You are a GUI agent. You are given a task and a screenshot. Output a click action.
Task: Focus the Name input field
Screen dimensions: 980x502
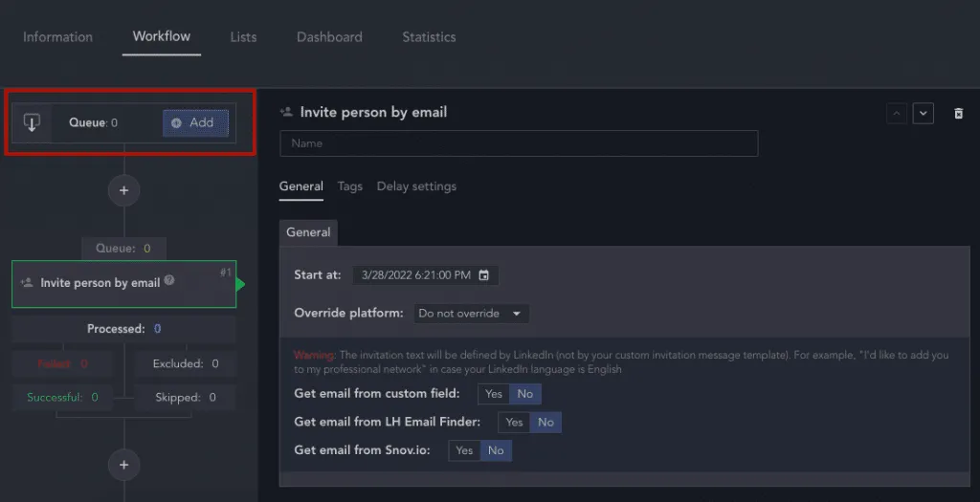(519, 143)
